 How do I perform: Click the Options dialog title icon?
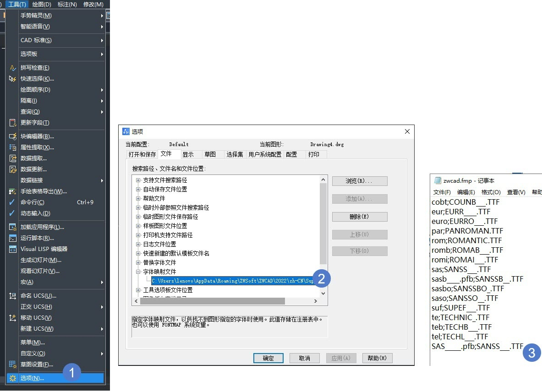[126, 131]
